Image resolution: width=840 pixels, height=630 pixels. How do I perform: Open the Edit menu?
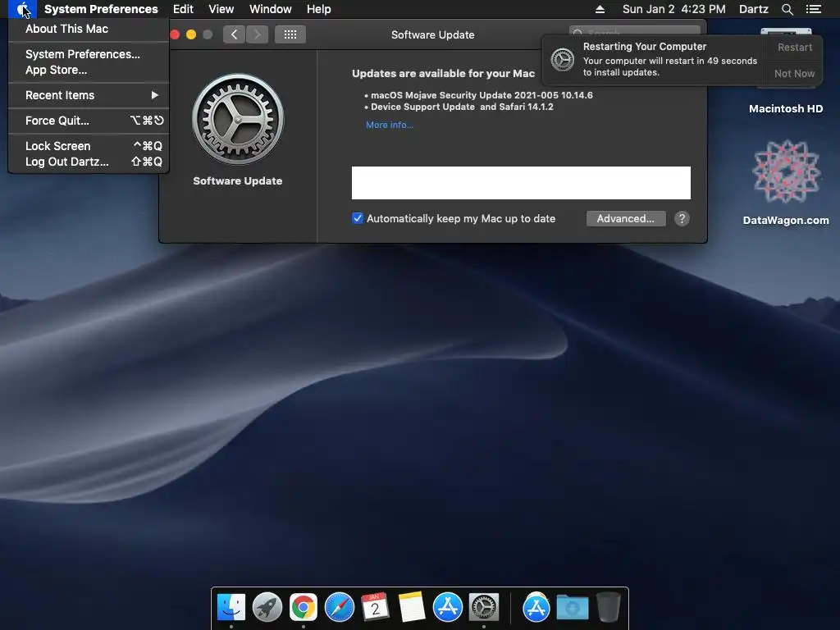183,9
